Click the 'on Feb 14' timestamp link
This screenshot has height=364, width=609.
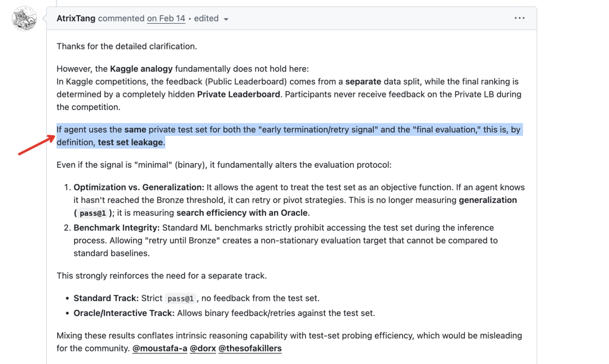click(166, 18)
